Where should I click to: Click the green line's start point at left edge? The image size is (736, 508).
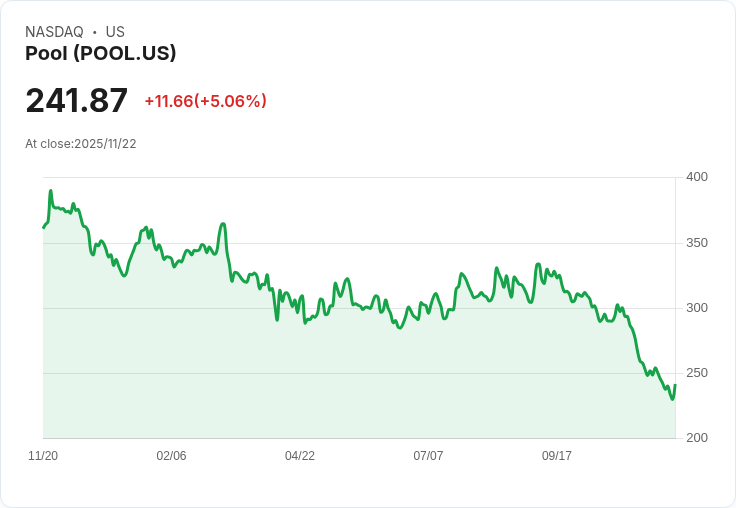tap(43, 228)
